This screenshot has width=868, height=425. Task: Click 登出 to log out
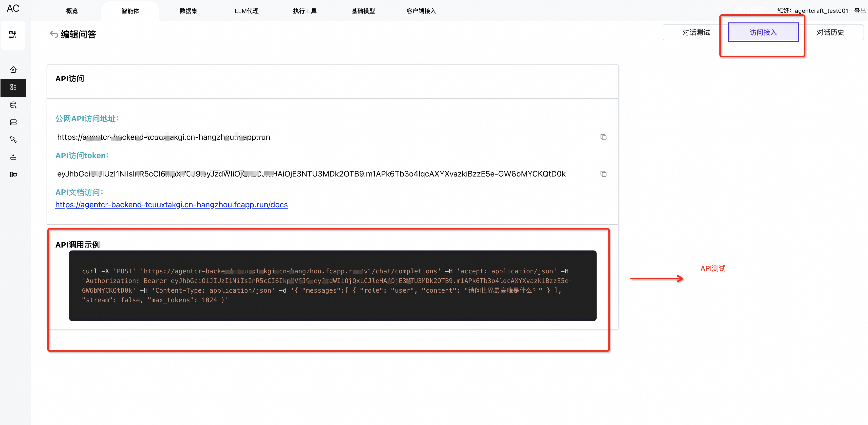(x=860, y=11)
